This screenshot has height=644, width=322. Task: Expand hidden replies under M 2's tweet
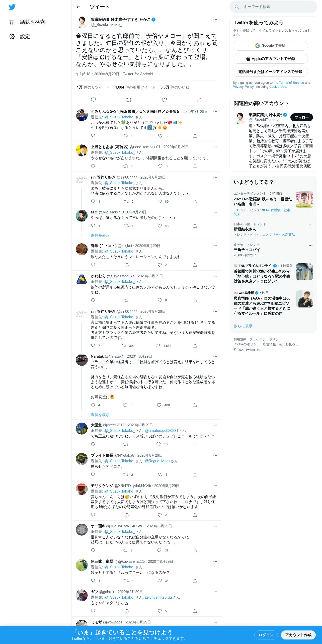[x=100, y=235]
